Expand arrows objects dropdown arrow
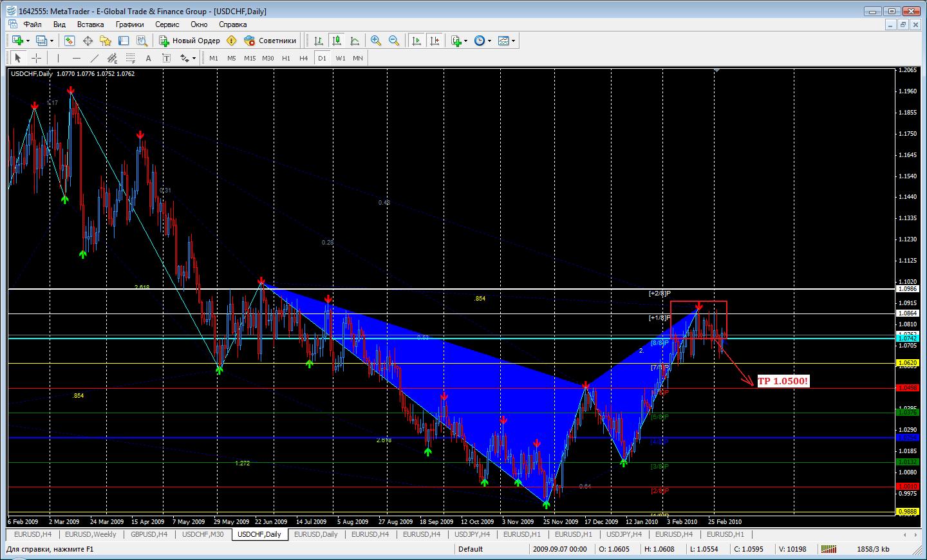927x560 pixels. 194,58
